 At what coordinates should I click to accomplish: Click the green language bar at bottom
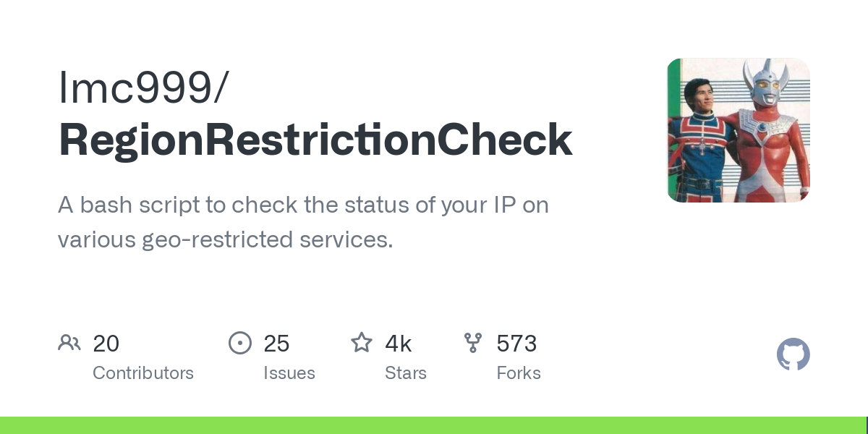(434, 425)
